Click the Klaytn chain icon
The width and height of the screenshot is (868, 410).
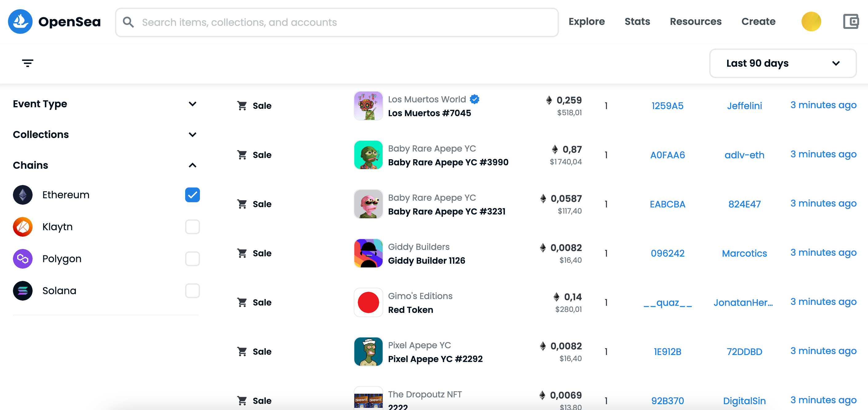click(22, 227)
